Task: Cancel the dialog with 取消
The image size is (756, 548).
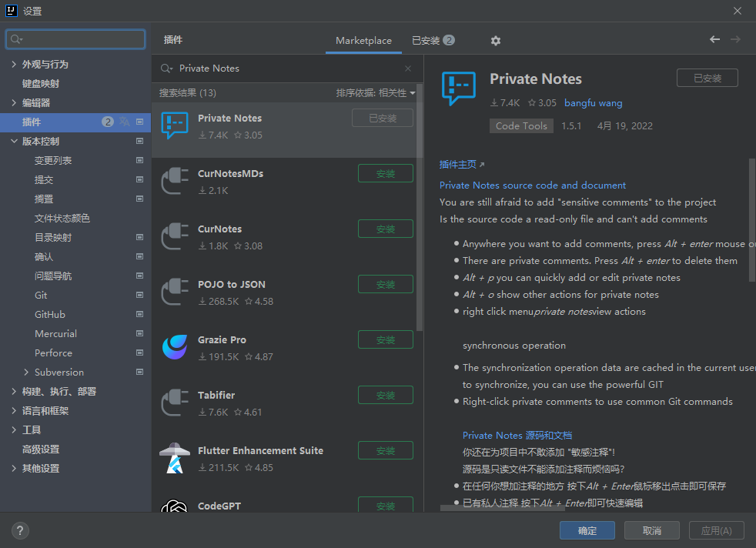Action: click(x=652, y=530)
